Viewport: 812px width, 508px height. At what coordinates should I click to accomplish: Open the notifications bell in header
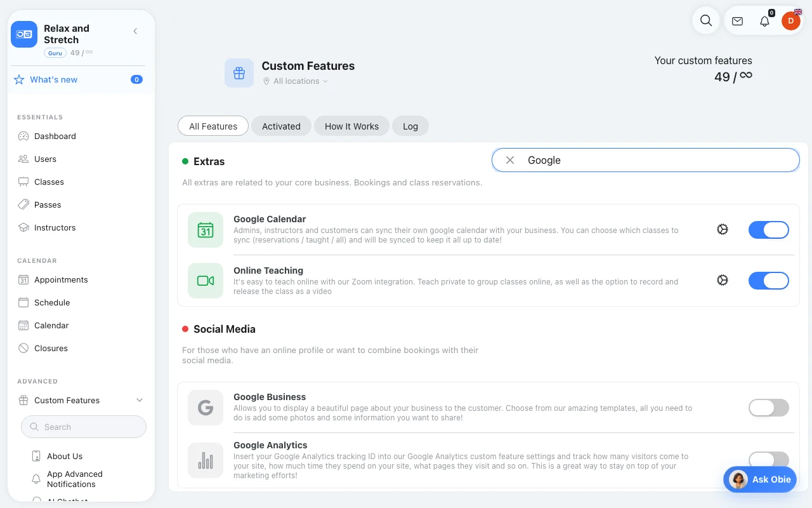pos(765,21)
